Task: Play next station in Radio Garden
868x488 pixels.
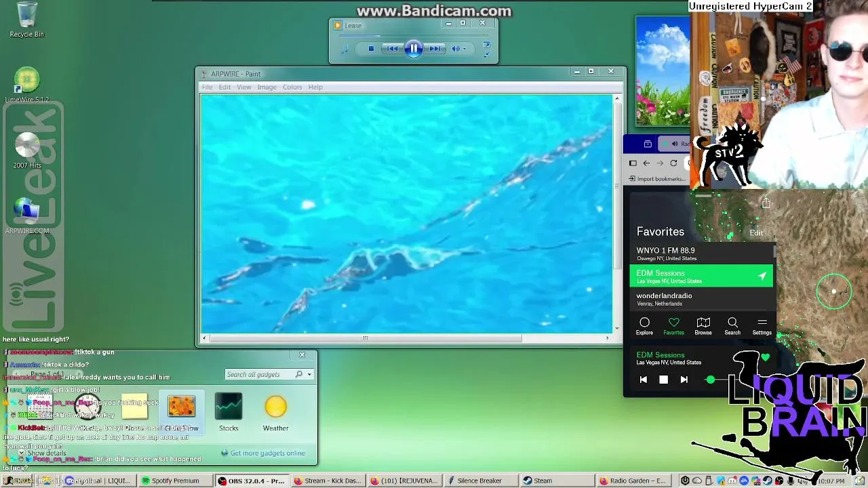Action: pos(684,380)
